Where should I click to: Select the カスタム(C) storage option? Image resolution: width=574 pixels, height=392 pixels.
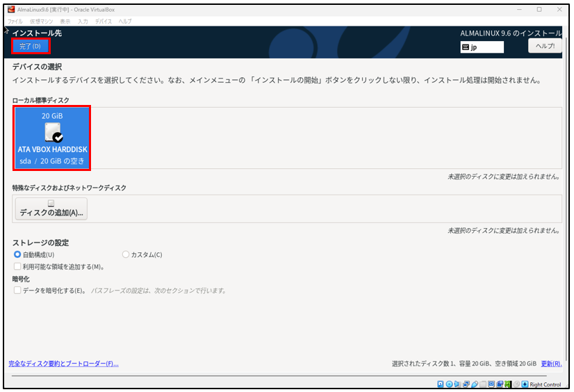pos(126,254)
